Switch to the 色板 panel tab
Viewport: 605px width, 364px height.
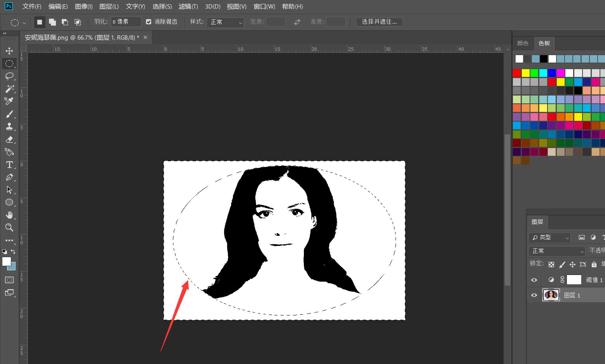(544, 43)
